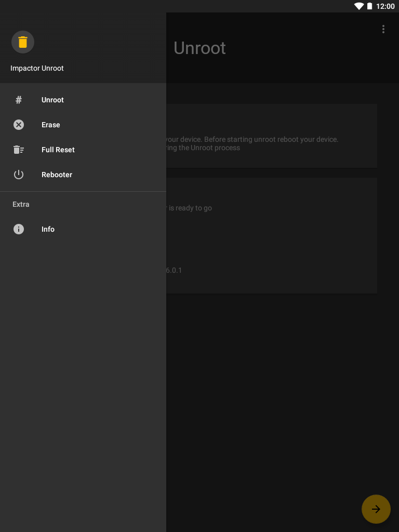The height and width of the screenshot is (532, 399).
Task: Tap the power icon beside Rebooter
Action: click(19, 175)
